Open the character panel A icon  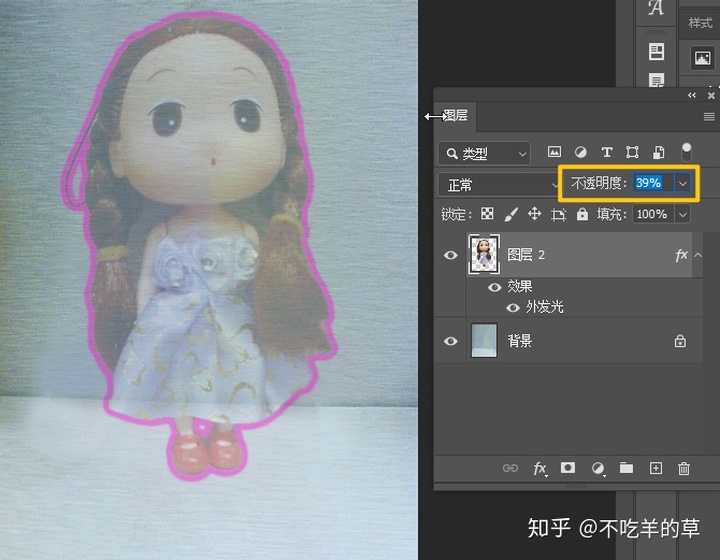pos(656,8)
